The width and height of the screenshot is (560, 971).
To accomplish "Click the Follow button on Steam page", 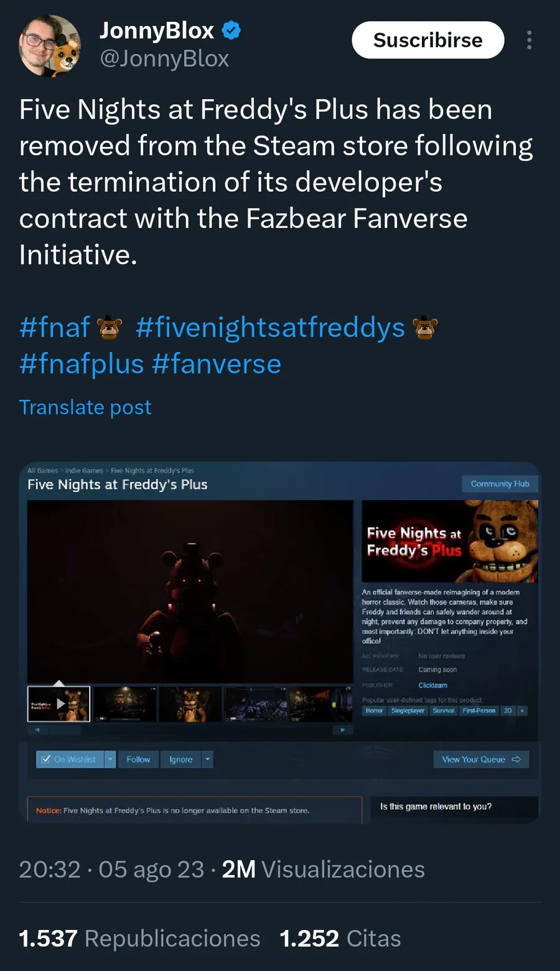I will click(x=138, y=759).
